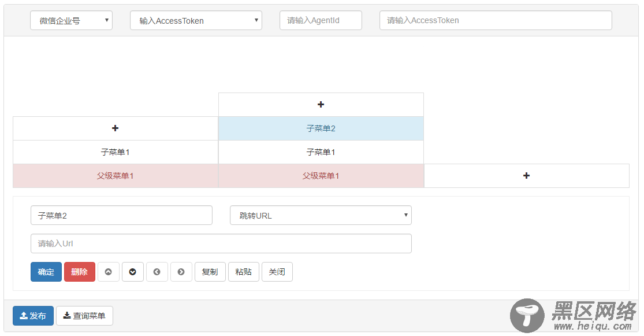Open the 跳转URL menu type dropdown

[321, 216]
